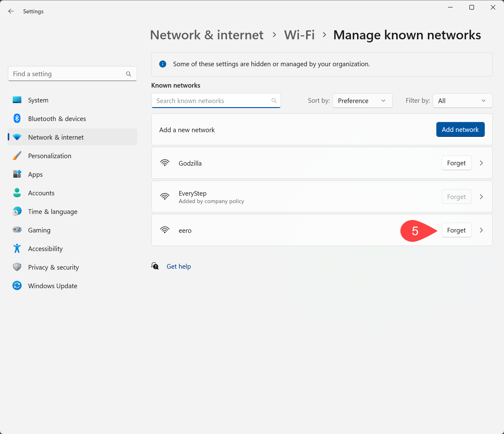Click the back arrow
This screenshot has width=504, height=434.
11,11
